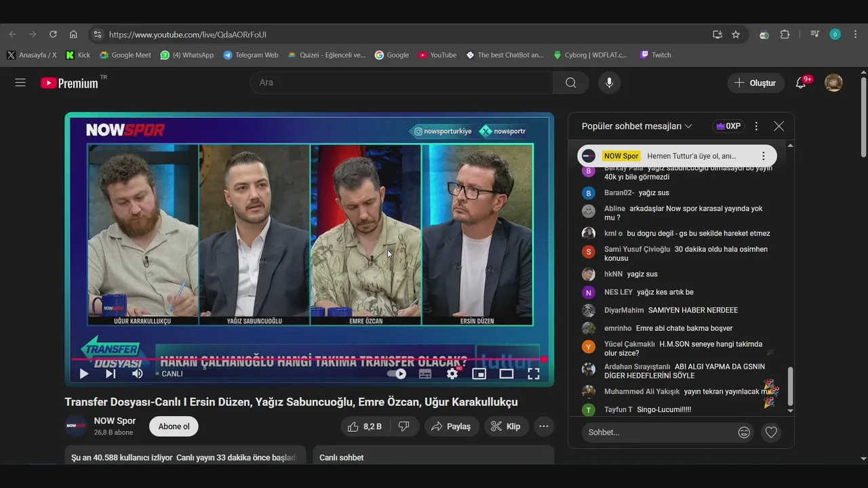Switch to miniplayer mode

[479, 373]
